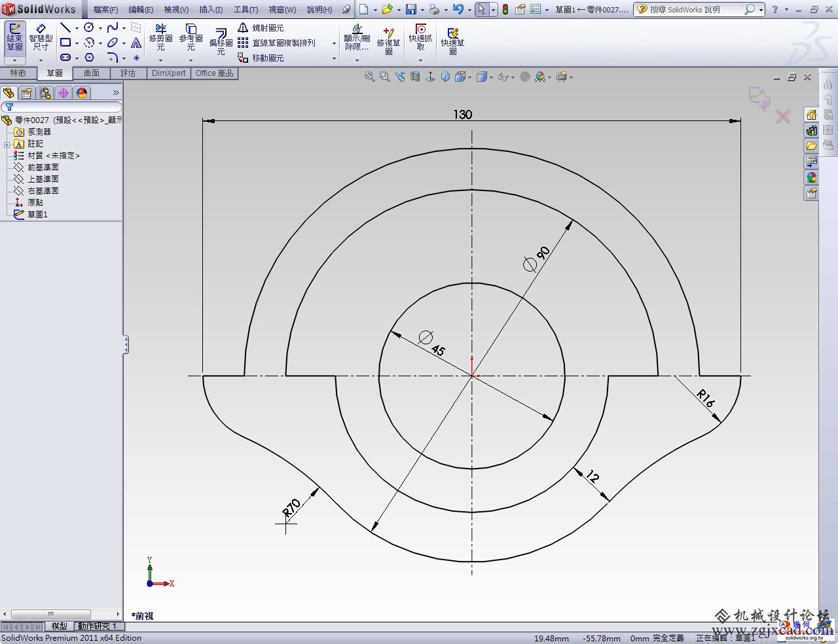Open the Line tool dropdown arrow
This screenshot has height=644, width=838.
(x=76, y=28)
